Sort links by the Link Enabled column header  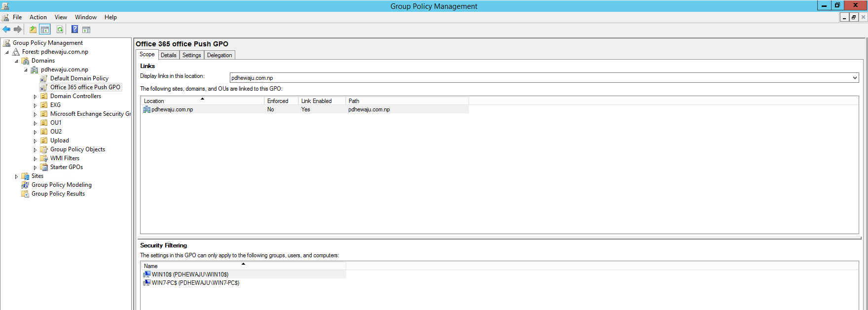pyautogui.click(x=322, y=101)
